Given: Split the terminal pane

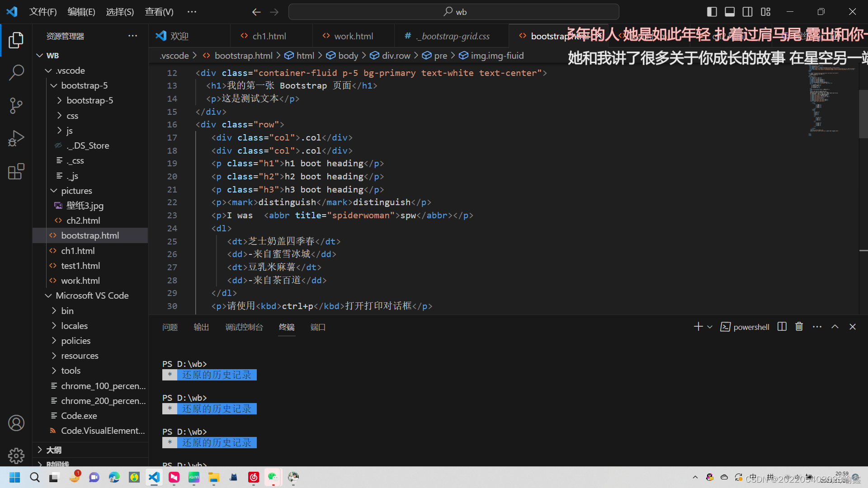Looking at the screenshot, I should pyautogui.click(x=782, y=327).
